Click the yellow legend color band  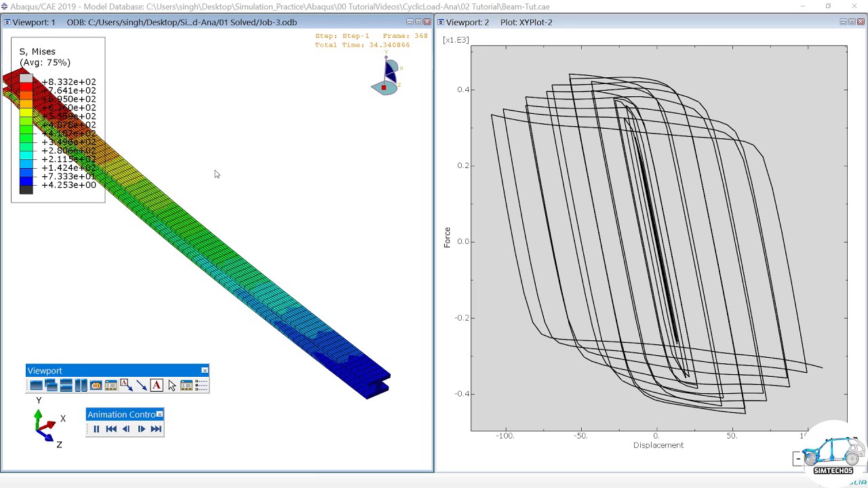pos(26,113)
